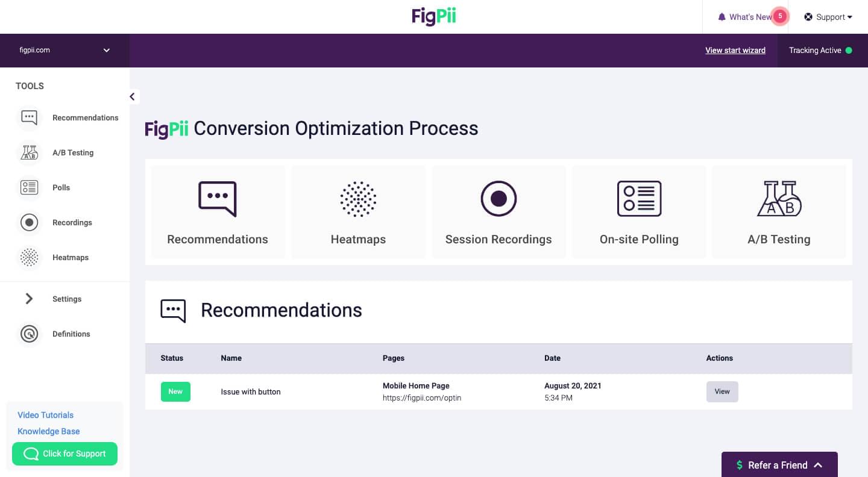Open A/B Testing flask icon in sidebar

29,153
